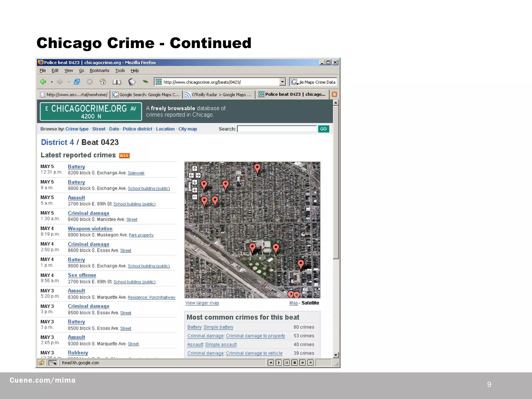Click the vertical scrollbar down arrow
Image resolution: width=532 pixels, height=399 pixels.
336,355
